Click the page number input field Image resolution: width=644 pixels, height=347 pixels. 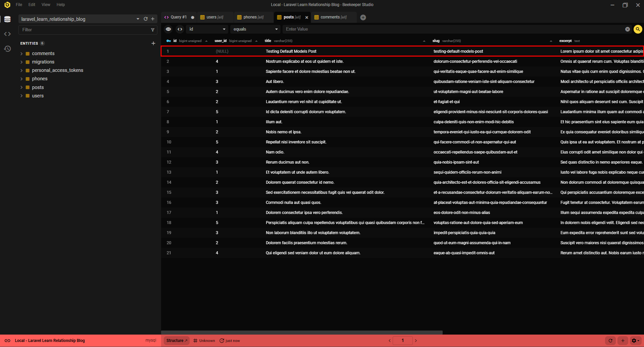click(402, 340)
